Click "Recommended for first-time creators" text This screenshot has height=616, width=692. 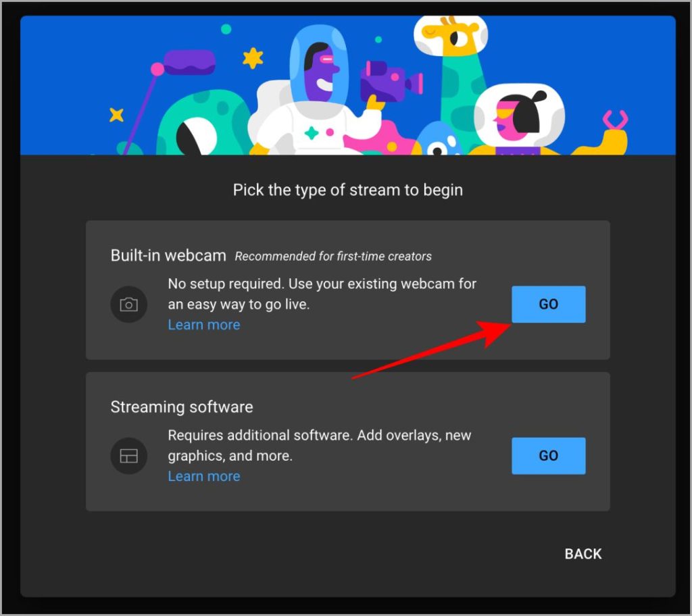click(333, 257)
